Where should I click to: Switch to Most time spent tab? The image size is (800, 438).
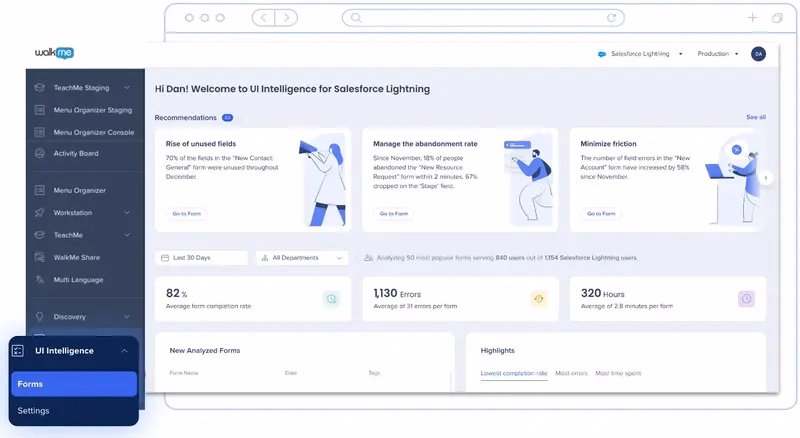[x=618, y=373]
